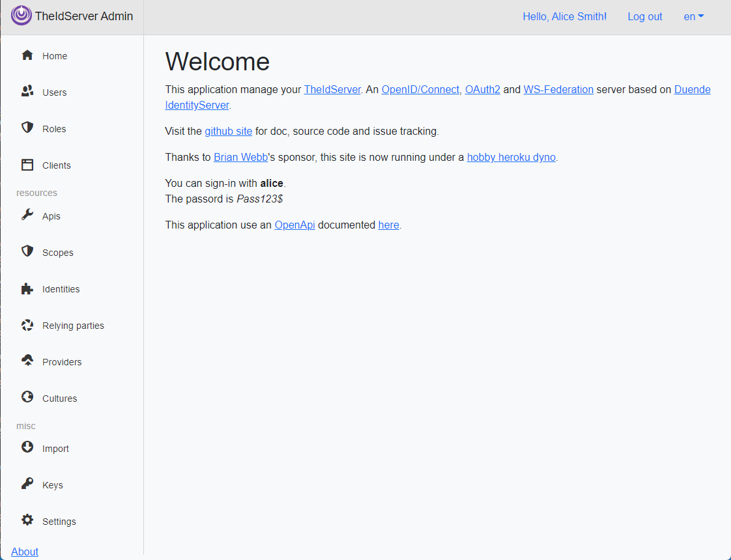Click the Providers cloud upload icon
Image resolution: width=731 pixels, height=560 pixels.
click(27, 360)
